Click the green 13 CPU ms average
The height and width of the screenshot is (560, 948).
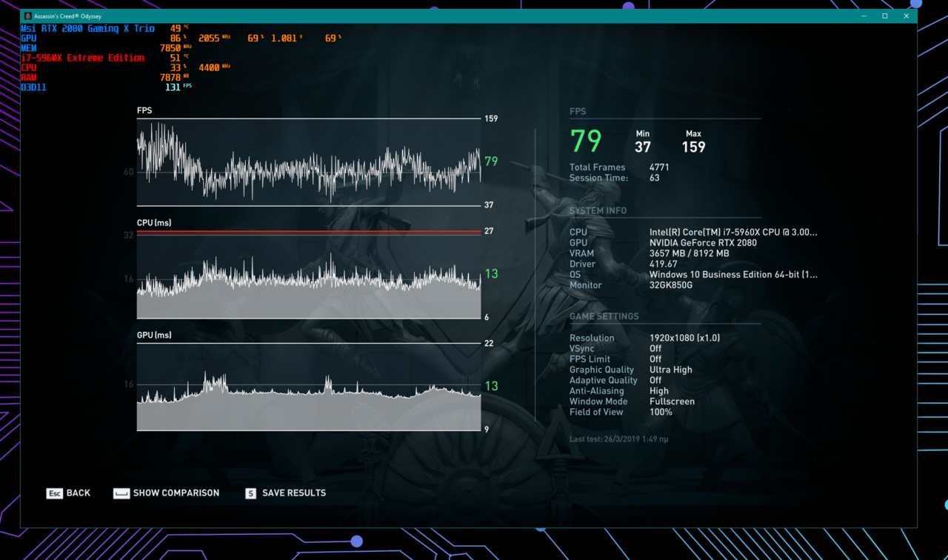(491, 274)
